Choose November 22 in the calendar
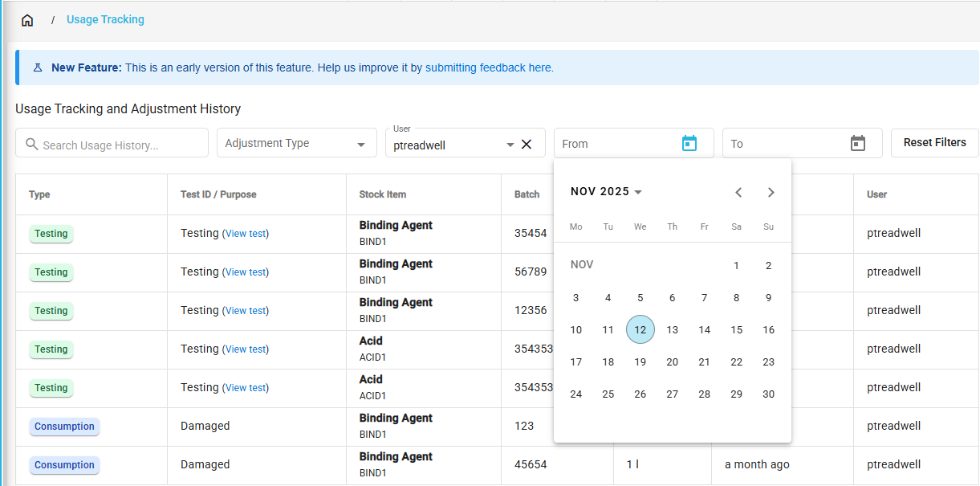The width and height of the screenshot is (980, 486). [737, 361]
